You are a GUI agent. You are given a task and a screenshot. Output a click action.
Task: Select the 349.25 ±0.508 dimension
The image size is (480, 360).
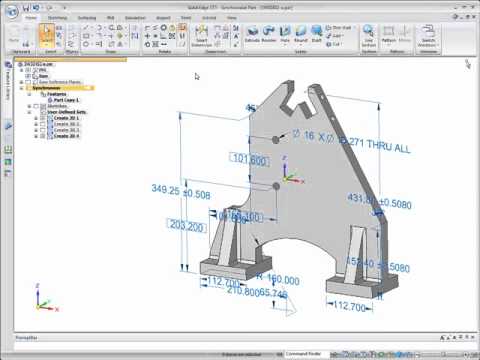(181, 192)
